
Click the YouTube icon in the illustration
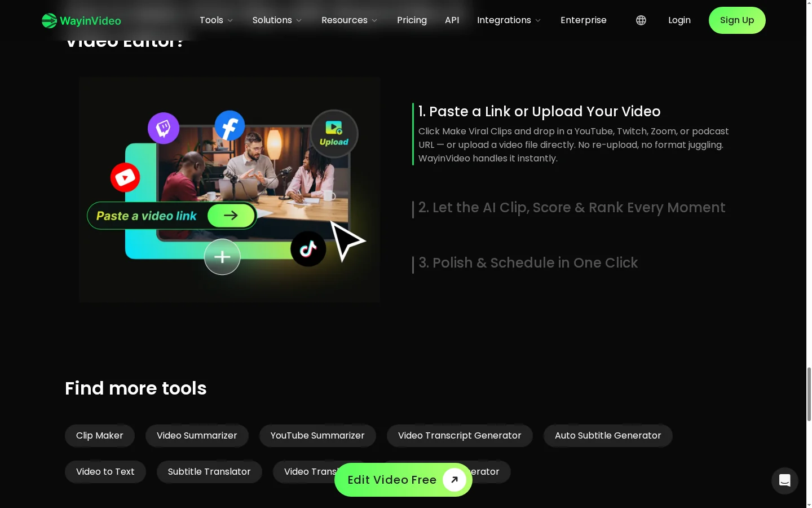[125, 178]
